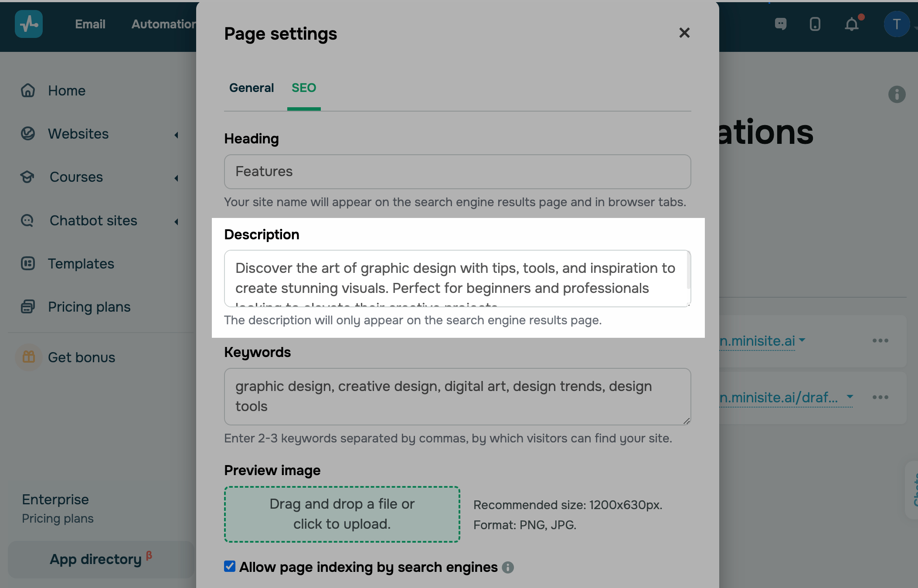Expand the Chatbot sites submenu arrow
The height and width of the screenshot is (588, 918).
(x=177, y=221)
